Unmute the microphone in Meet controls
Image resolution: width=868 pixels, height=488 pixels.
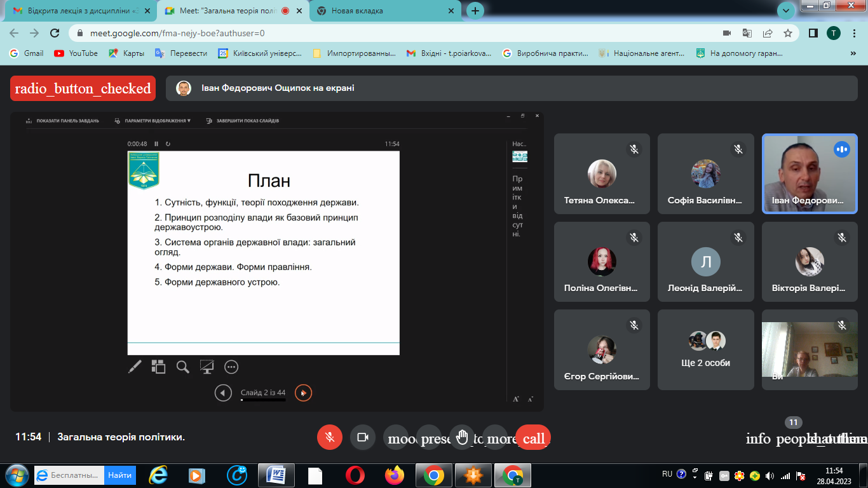pyautogui.click(x=330, y=437)
